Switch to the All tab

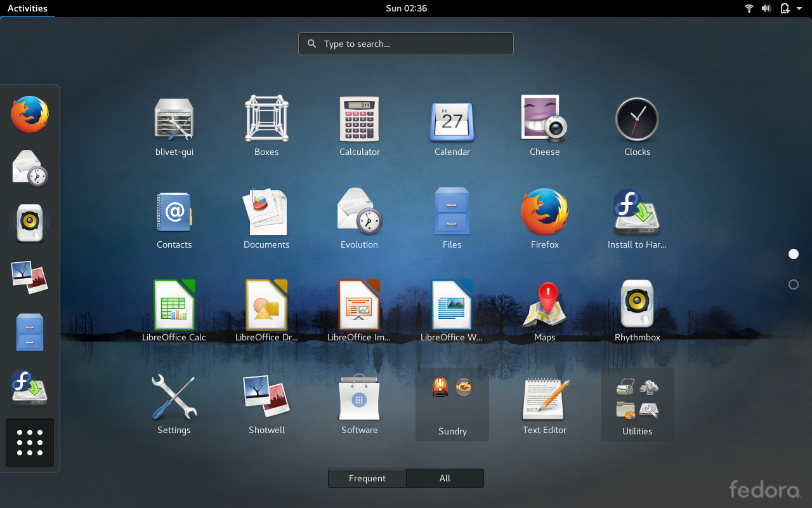[x=445, y=478]
